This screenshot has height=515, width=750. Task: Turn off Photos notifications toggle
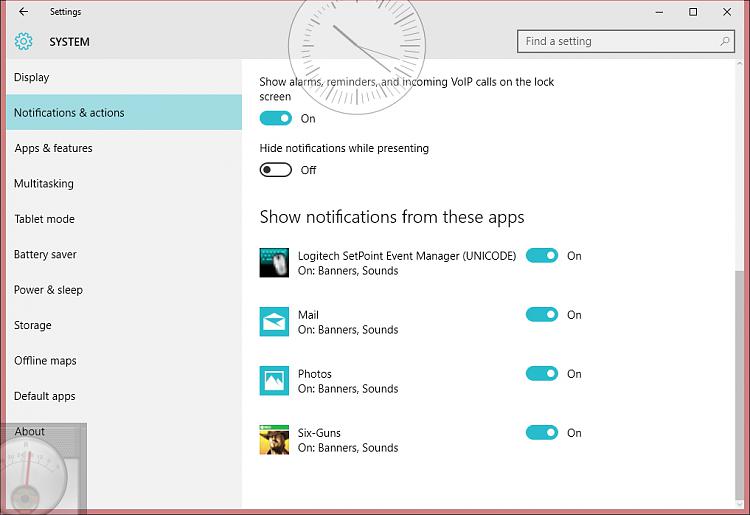point(542,373)
